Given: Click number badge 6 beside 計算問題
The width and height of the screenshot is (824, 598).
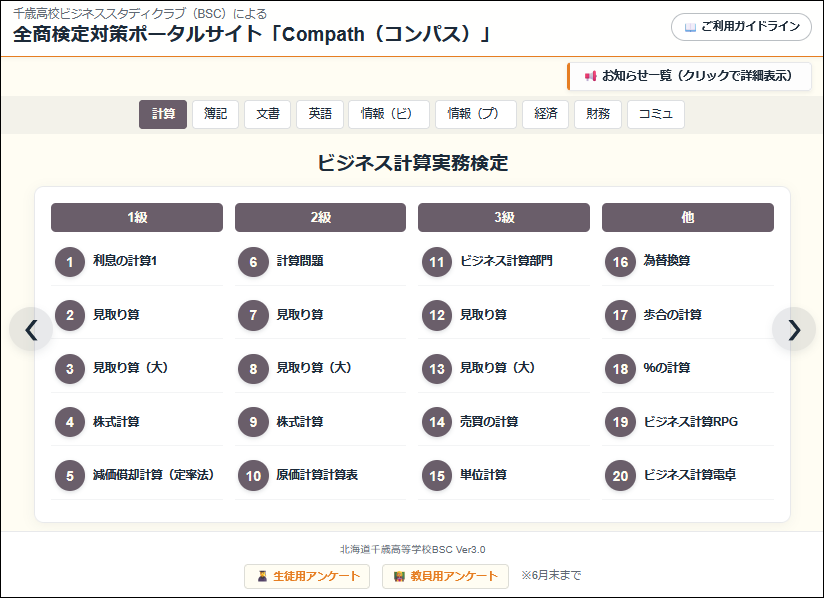Looking at the screenshot, I should pyautogui.click(x=253, y=262).
